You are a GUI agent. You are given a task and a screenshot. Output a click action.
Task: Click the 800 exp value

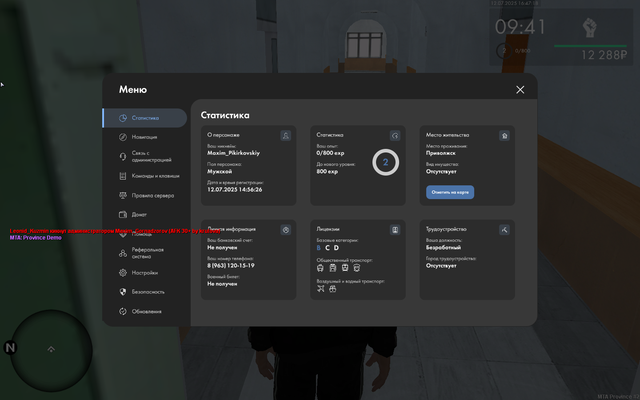click(x=327, y=171)
